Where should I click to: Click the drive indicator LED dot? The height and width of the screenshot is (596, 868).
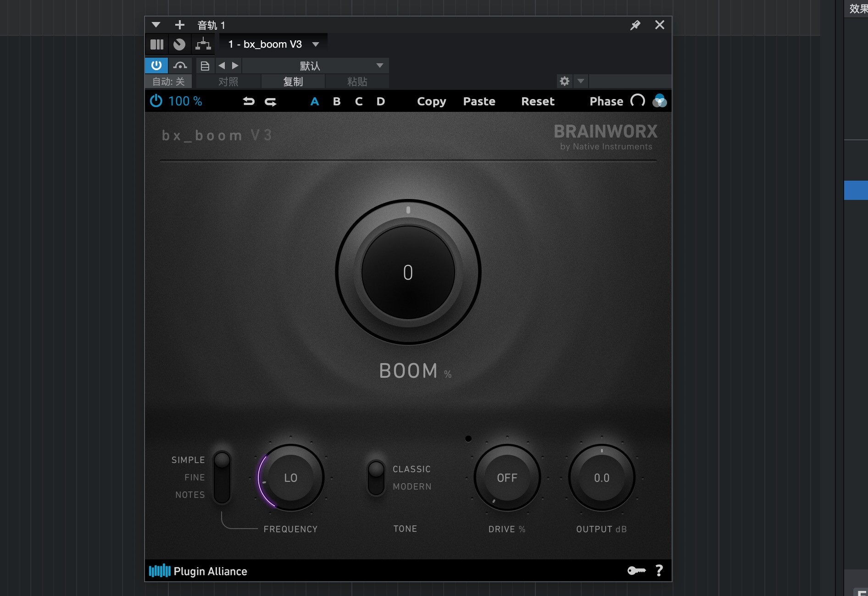[x=468, y=439]
